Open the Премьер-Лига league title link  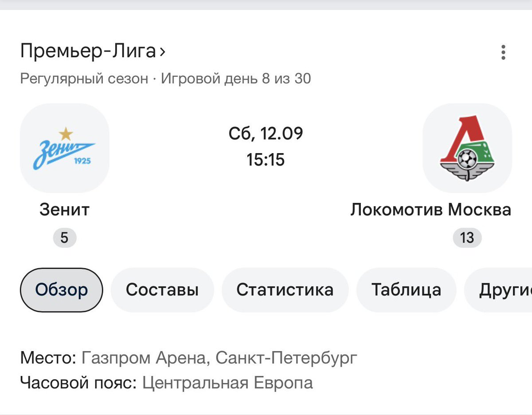pos(88,51)
